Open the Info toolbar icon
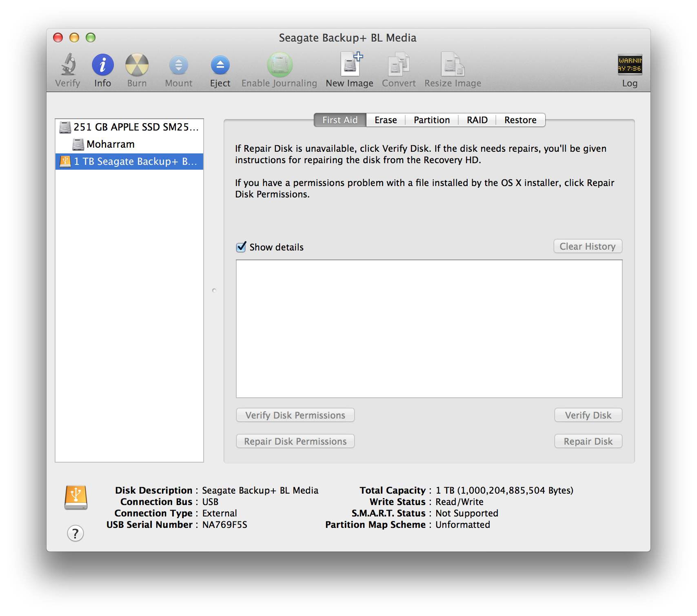This screenshot has height=616, width=697. (x=102, y=65)
